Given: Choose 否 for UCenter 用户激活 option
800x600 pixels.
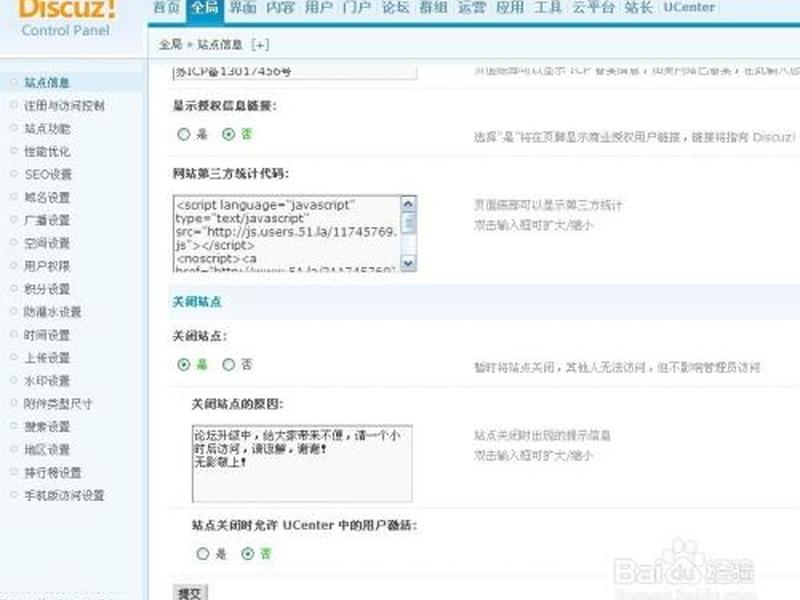Looking at the screenshot, I should (247, 554).
